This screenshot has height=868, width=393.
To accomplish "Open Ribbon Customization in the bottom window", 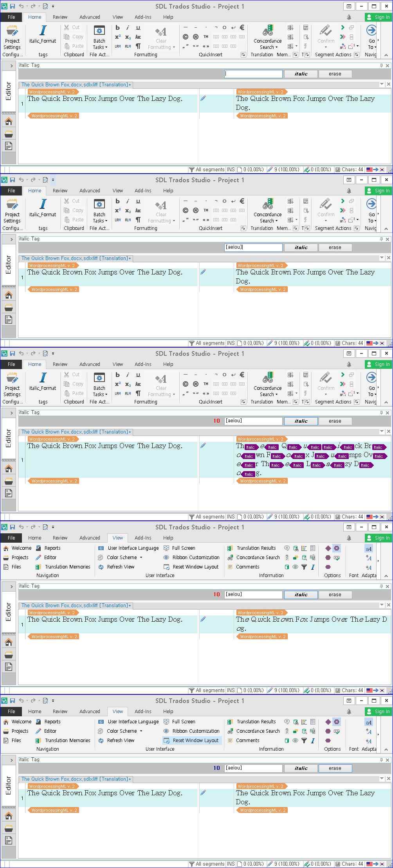I will (191, 731).
